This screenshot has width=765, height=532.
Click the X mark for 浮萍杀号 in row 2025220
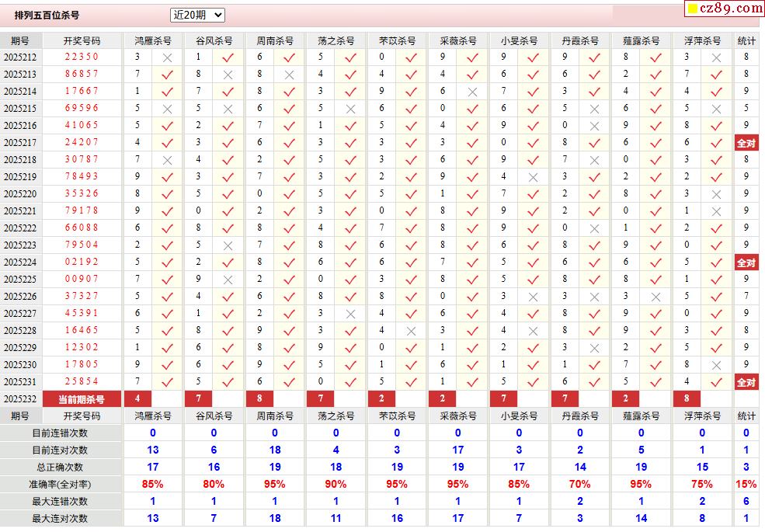coord(716,194)
